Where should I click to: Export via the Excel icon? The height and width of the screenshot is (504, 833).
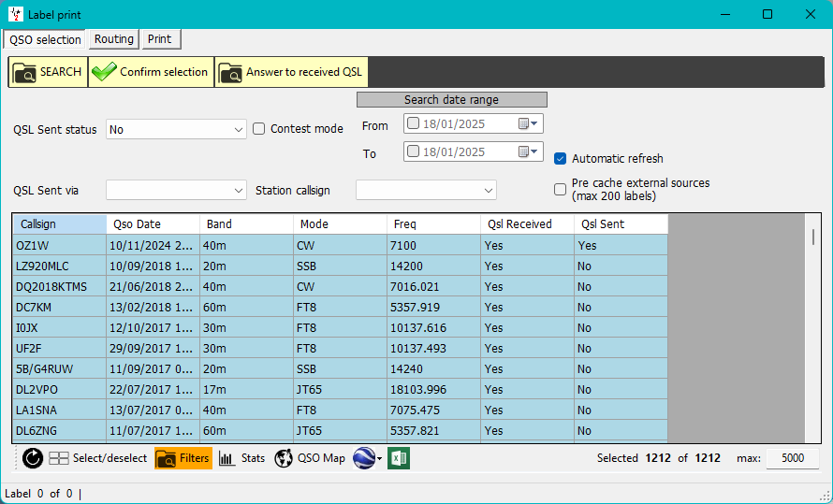(x=399, y=458)
